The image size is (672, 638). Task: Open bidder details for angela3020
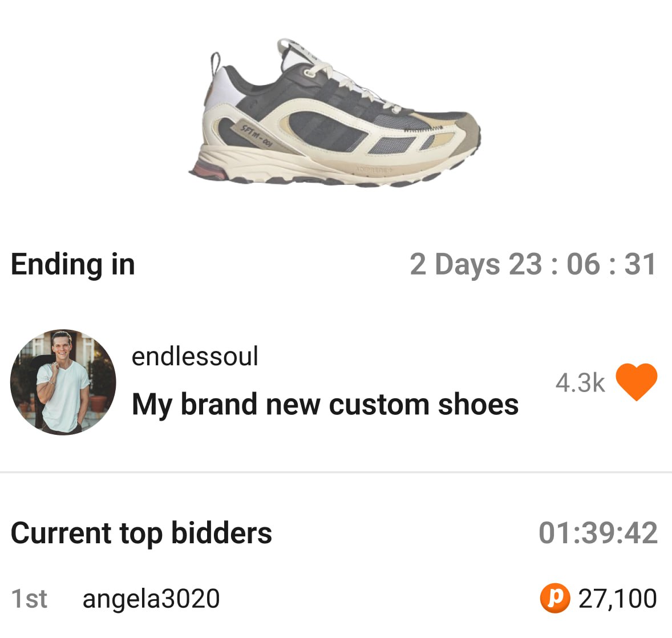[151, 599]
